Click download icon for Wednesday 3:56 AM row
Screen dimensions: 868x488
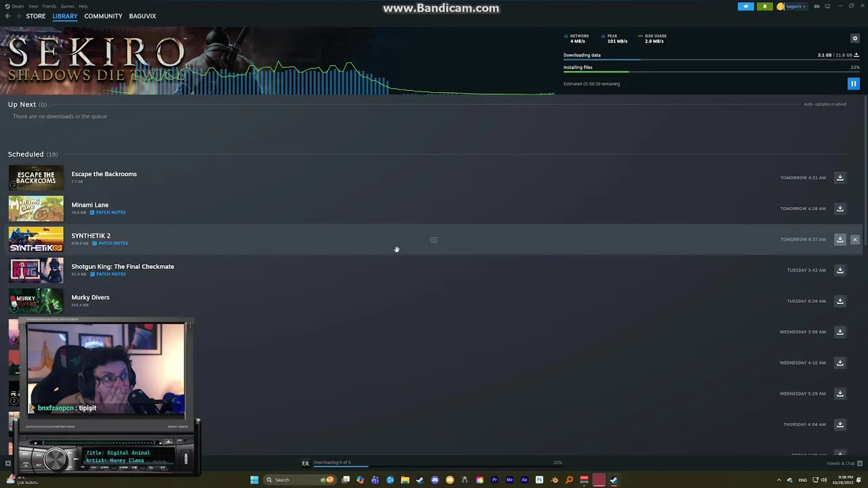(x=840, y=331)
